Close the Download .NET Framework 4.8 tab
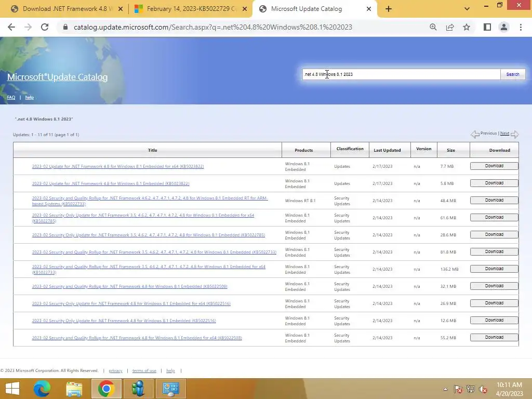Screen dimensions: 532x399 [121, 9]
